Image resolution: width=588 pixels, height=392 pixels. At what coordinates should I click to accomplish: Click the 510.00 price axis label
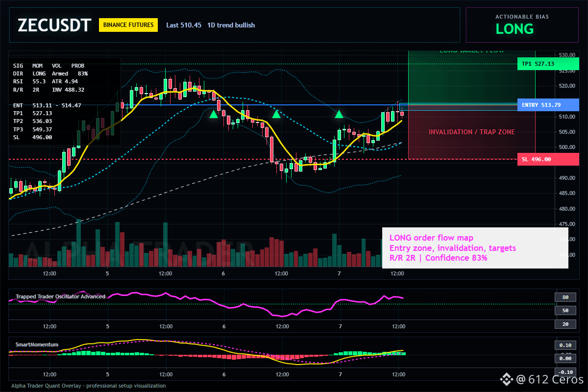[566, 117]
